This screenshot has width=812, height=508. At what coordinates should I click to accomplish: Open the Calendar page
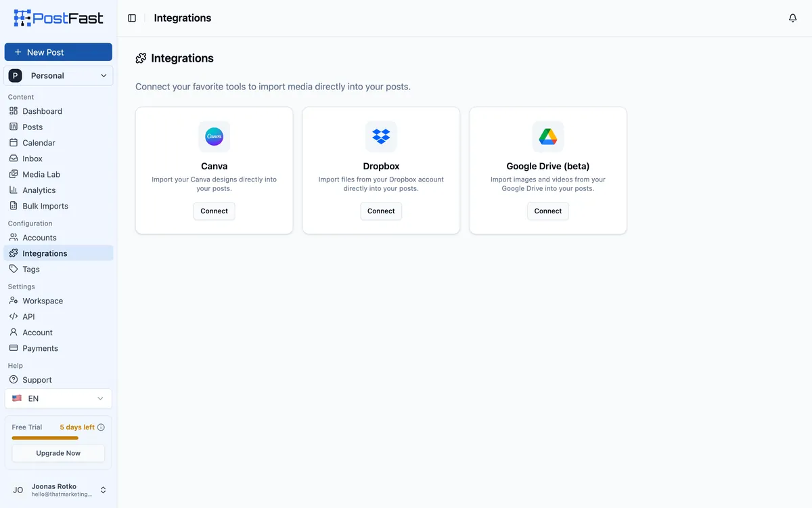point(58,142)
